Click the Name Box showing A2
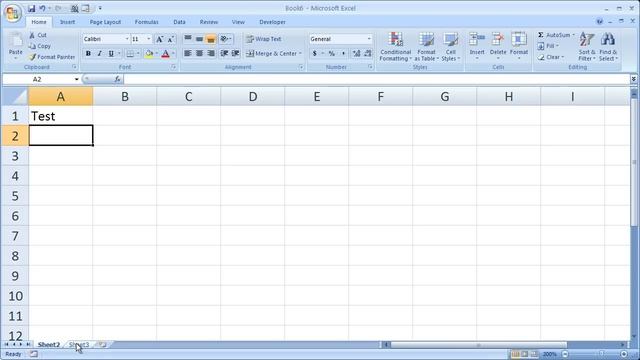 37,79
